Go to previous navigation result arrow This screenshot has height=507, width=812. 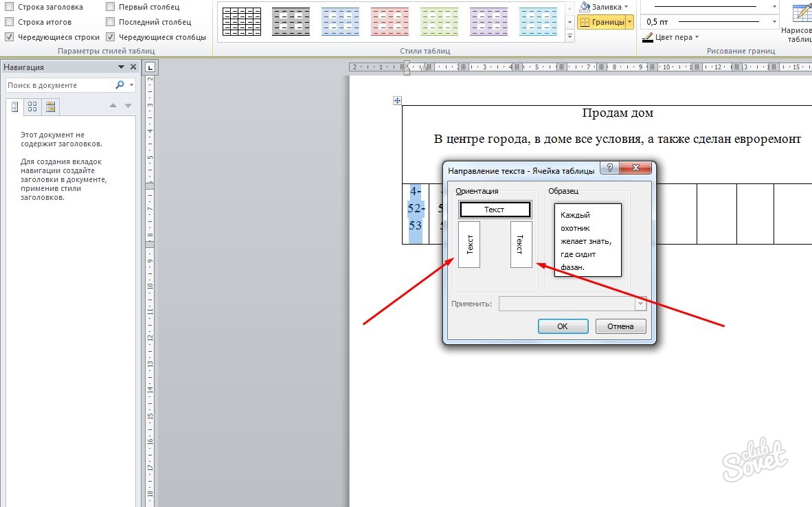(x=113, y=106)
